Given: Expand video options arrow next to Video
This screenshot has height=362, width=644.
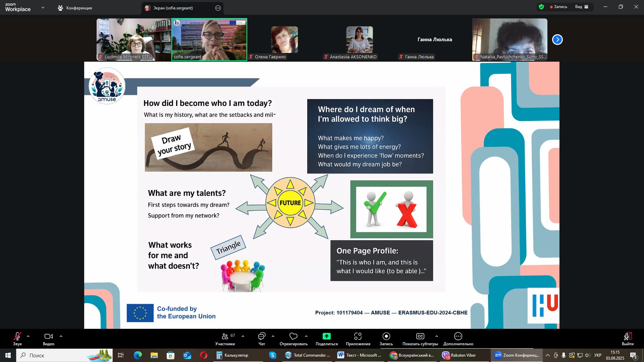Looking at the screenshot, I should (x=61, y=336).
